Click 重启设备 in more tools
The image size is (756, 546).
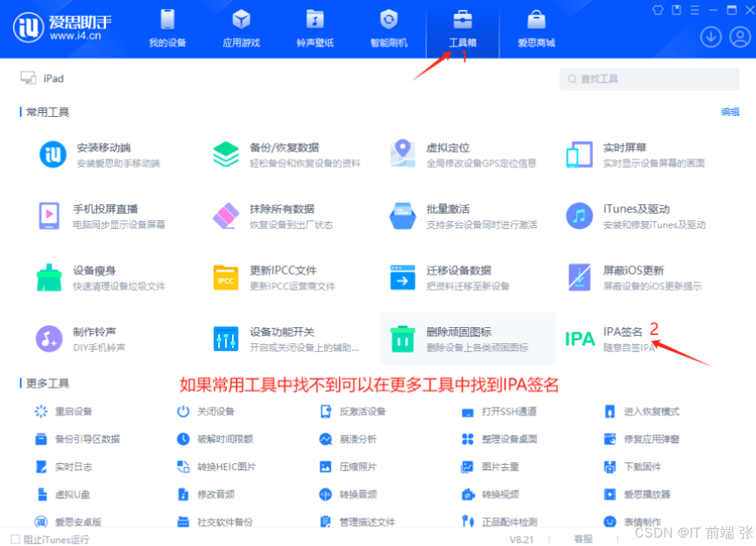[63, 412]
